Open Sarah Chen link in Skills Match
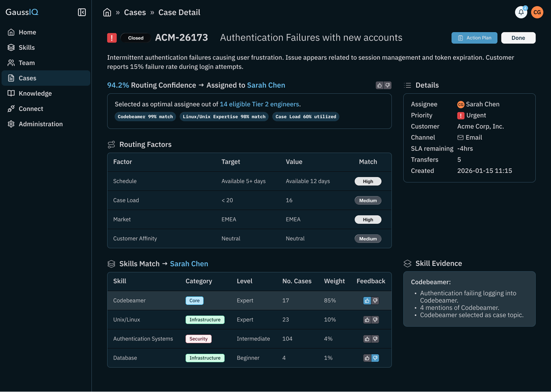The width and height of the screenshot is (551, 392). tap(189, 264)
